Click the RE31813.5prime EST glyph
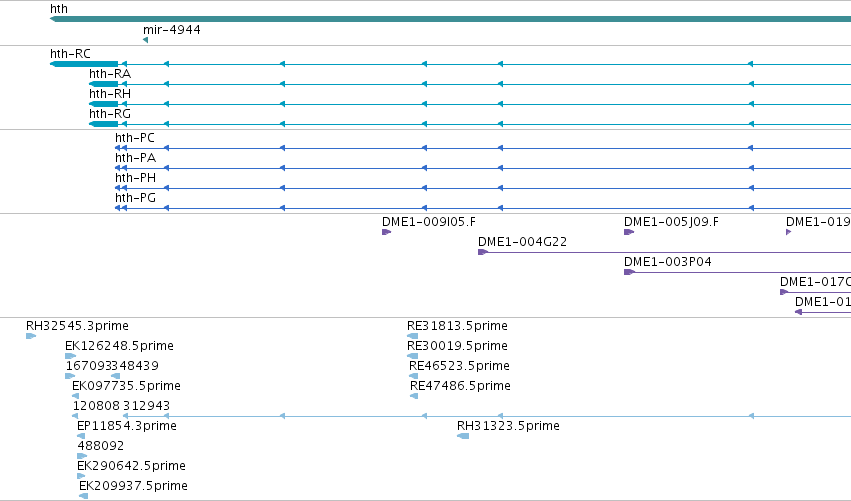851x501 pixels. point(412,337)
